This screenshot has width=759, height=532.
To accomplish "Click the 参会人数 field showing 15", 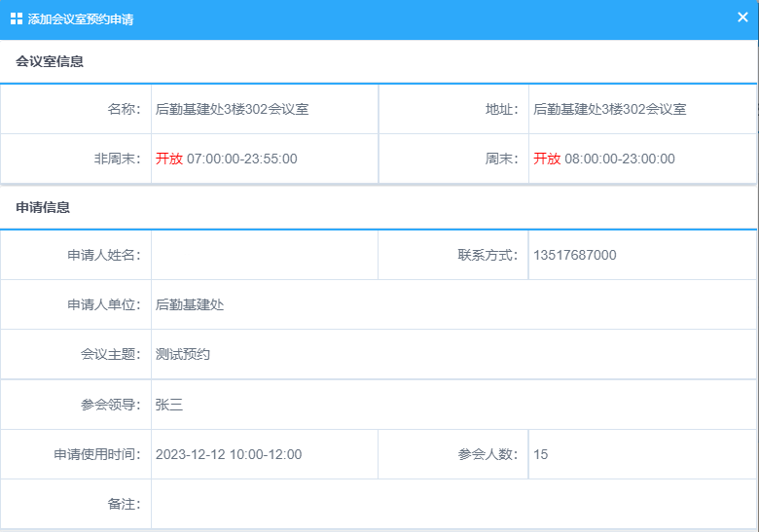I will tap(641, 454).
